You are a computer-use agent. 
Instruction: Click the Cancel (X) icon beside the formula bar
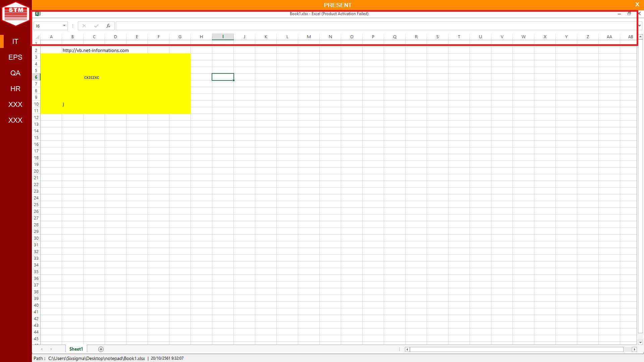pyautogui.click(x=84, y=25)
